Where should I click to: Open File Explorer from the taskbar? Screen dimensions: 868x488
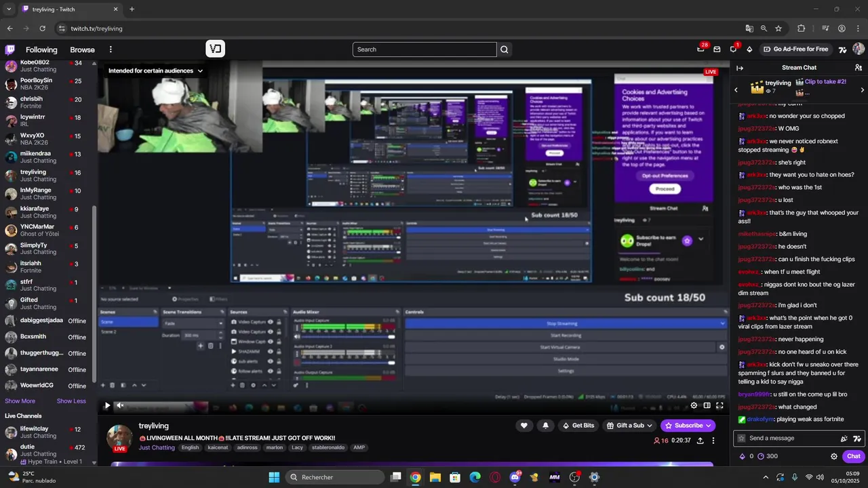[x=435, y=477]
